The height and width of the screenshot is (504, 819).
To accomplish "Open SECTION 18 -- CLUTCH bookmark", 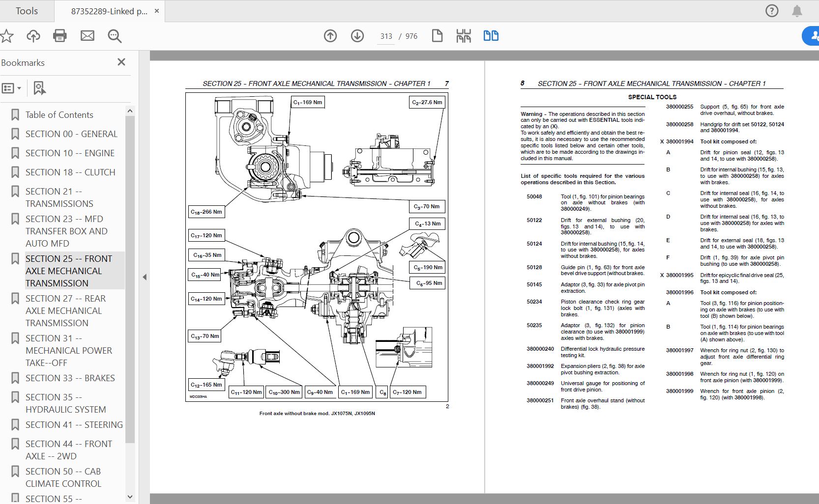I will [x=70, y=172].
